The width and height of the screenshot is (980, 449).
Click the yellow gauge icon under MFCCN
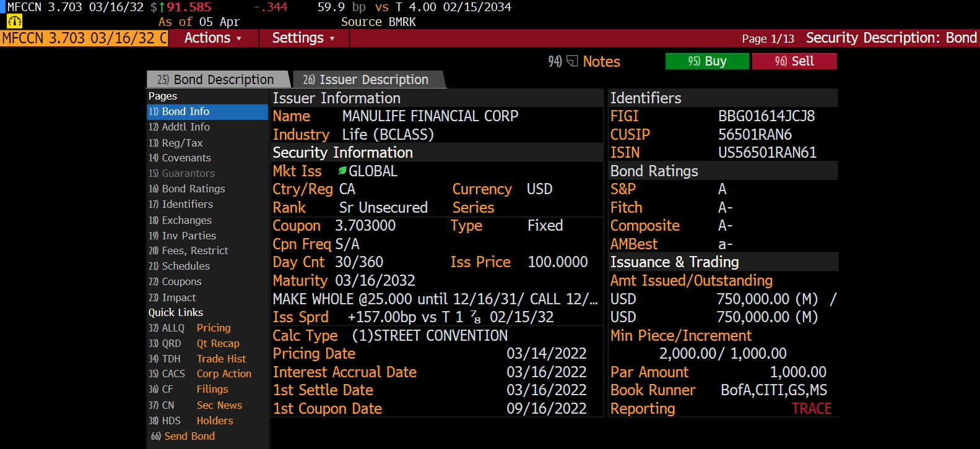coord(14,22)
